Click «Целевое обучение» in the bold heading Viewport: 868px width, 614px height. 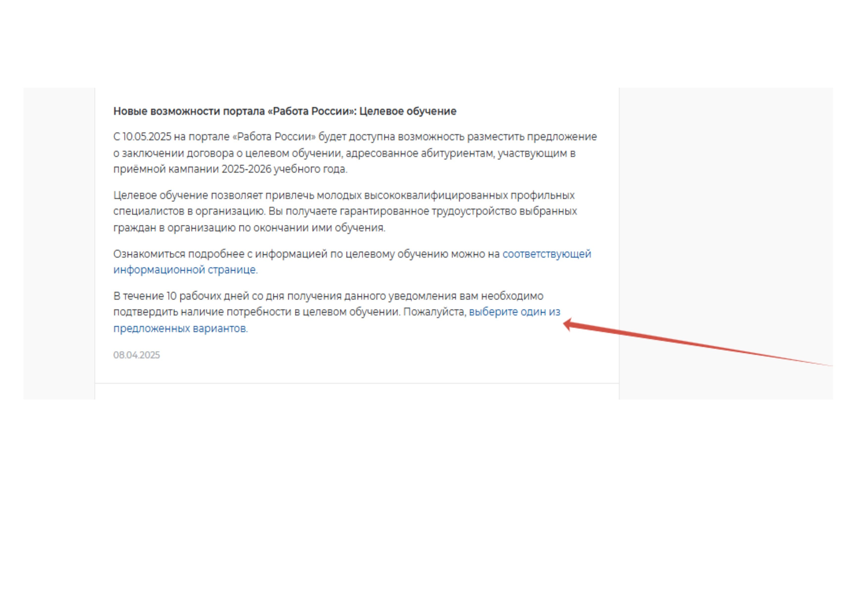coord(408,111)
